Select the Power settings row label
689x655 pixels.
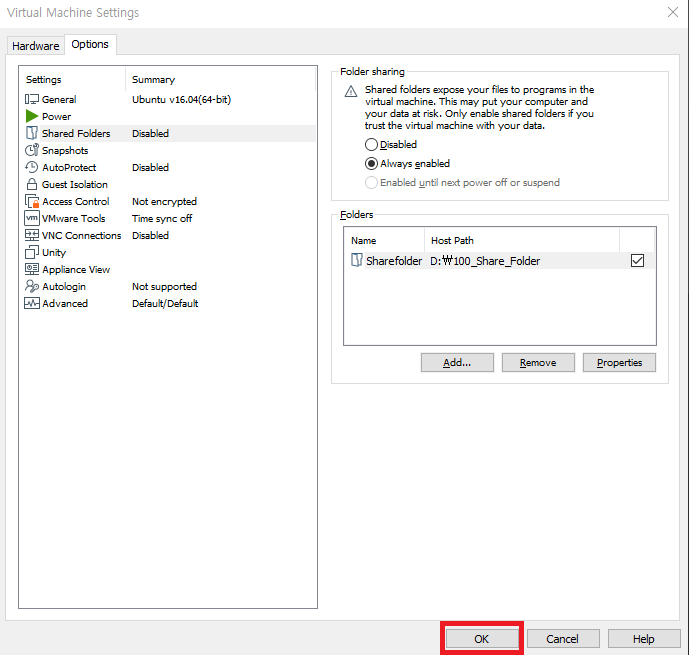56,116
